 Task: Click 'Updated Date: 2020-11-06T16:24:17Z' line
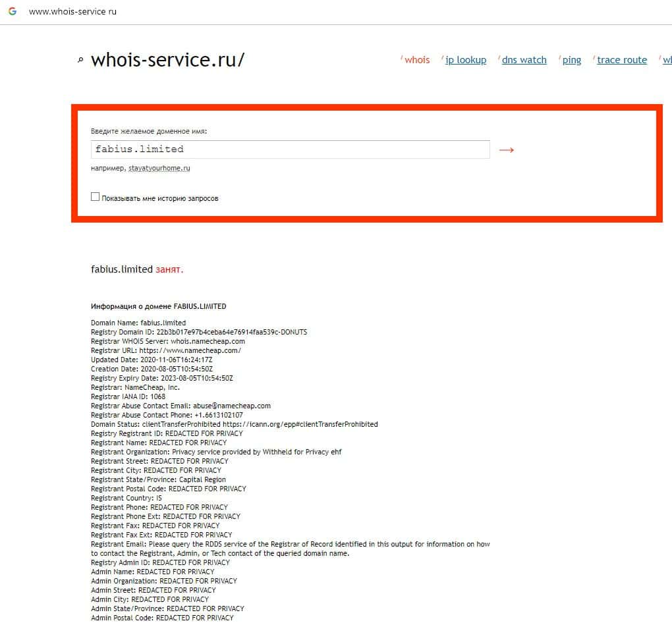pyautogui.click(x=152, y=360)
